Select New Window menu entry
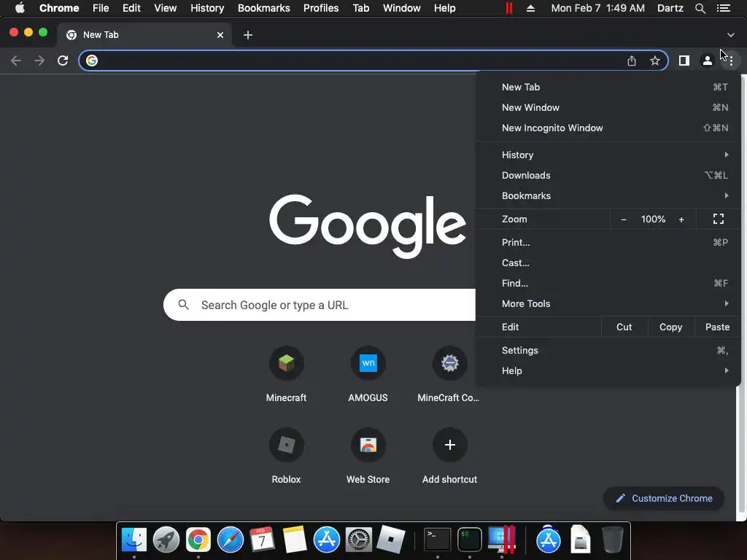This screenshot has width=747, height=560. pyautogui.click(x=608, y=108)
